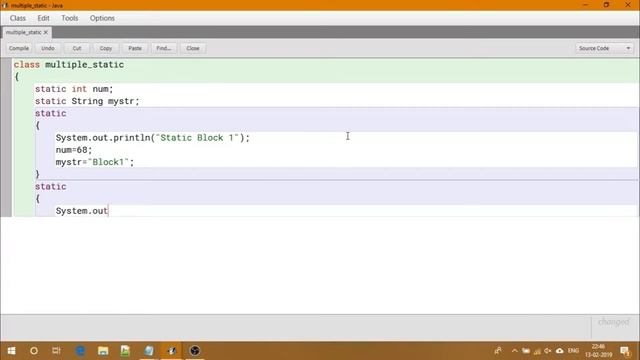Show hidden system tray icons chevron
This screenshot has width=640, height=360.
pos(514,351)
